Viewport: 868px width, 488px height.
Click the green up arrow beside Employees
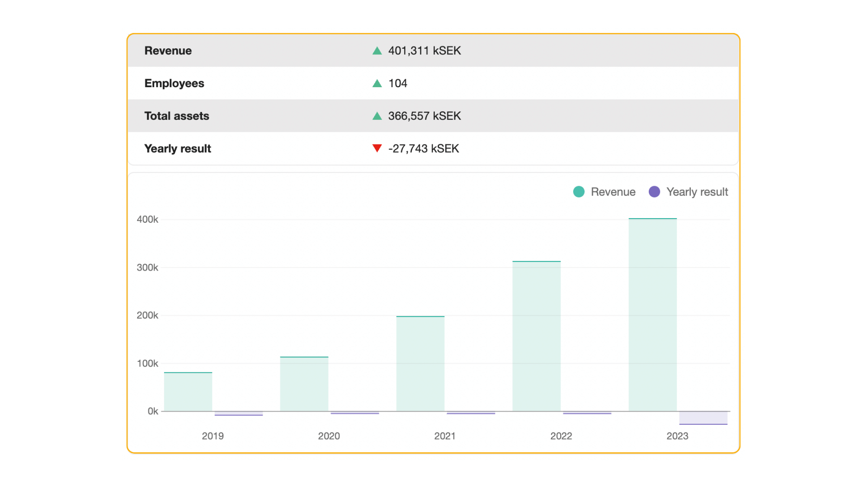pos(377,83)
